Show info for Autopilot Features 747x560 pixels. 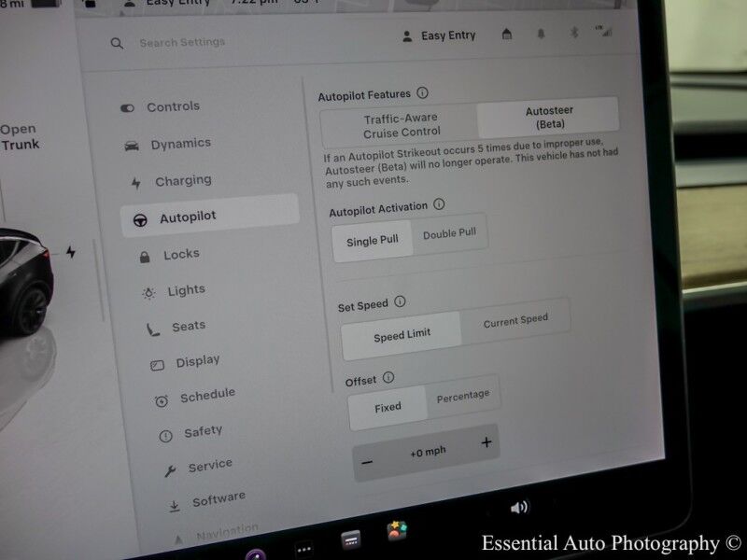pyautogui.click(x=423, y=92)
